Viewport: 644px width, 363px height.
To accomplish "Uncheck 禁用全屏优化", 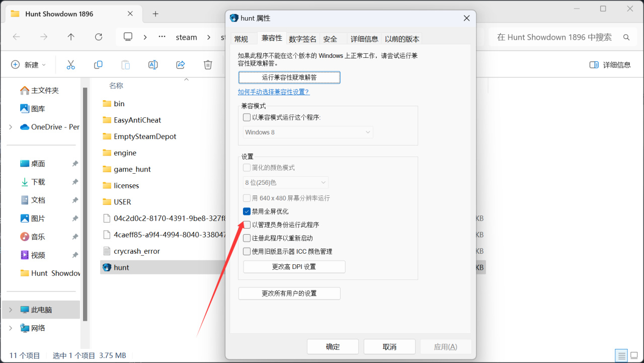I will 247,211.
